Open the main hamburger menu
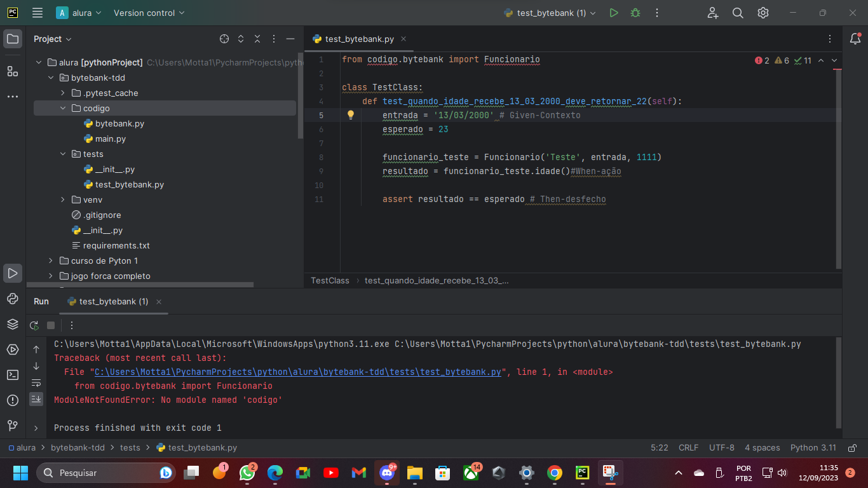This screenshot has width=868, height=488. (x=37, y=13)
